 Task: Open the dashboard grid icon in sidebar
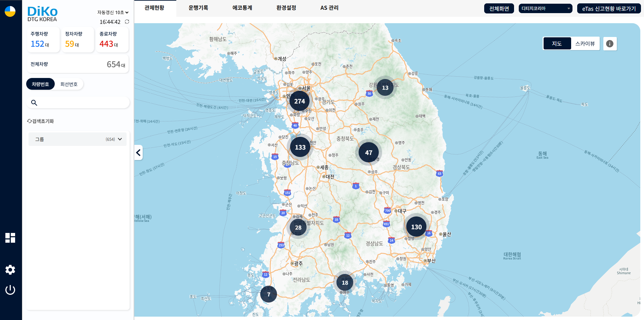10,238
